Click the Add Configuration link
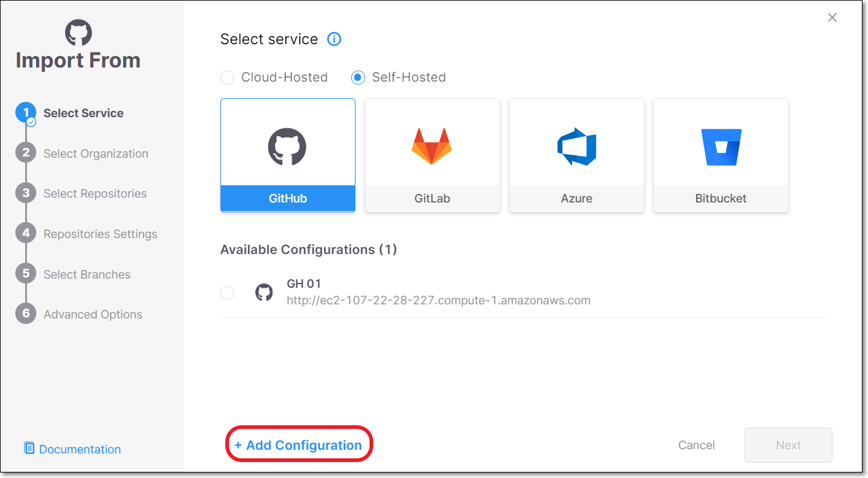 (298, 445)
